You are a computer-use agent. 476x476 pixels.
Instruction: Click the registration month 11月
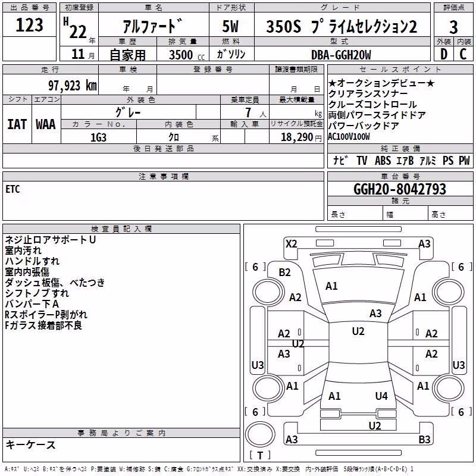coord(83,54)
